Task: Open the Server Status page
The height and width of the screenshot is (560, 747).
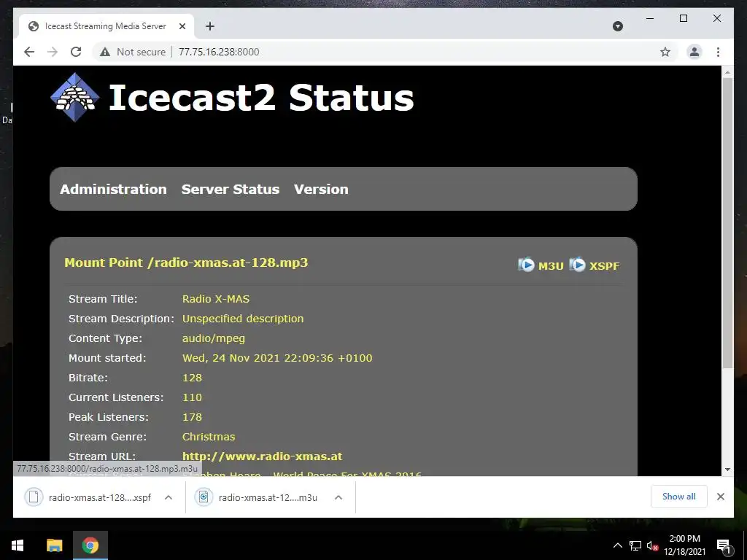Action: pos(230,189)
